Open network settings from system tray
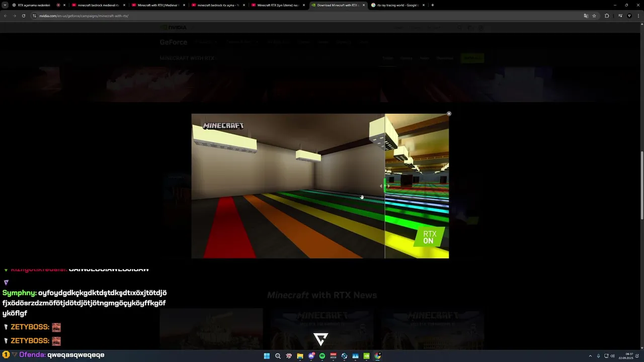The image size is (644, 362). [x=606, y=356]
